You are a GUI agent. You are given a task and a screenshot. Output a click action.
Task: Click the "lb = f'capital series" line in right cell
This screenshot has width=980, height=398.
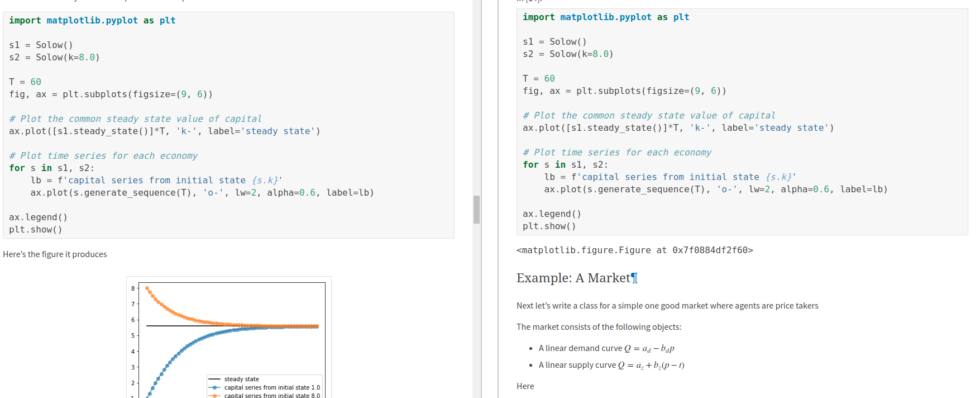click(x=670, y=177)
